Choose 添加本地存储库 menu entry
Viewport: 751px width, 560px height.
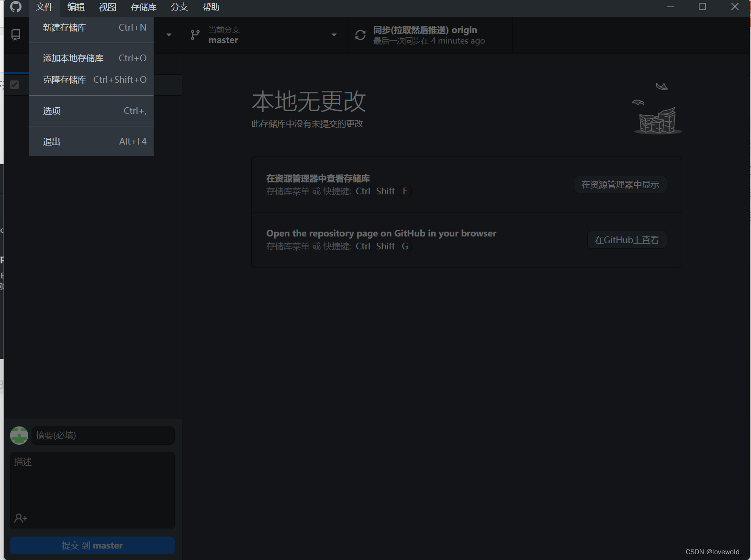tap(91, 58)
